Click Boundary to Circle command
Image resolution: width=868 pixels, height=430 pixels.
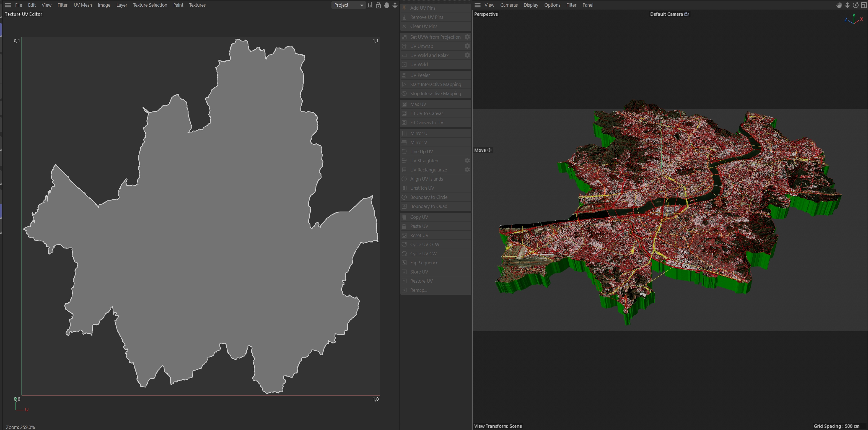click(x=429, y=197)
